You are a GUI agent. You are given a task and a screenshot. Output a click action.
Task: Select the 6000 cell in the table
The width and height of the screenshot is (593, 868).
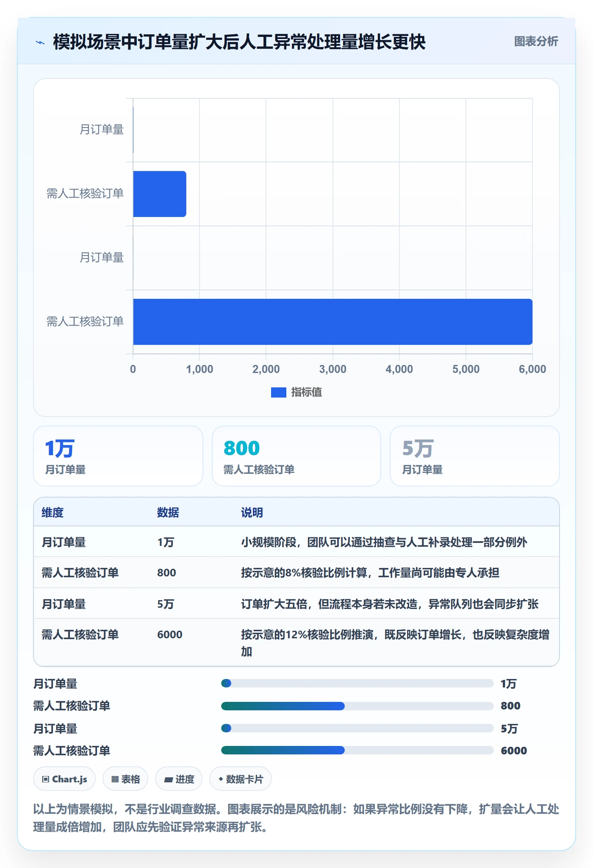tap(170, 634)
